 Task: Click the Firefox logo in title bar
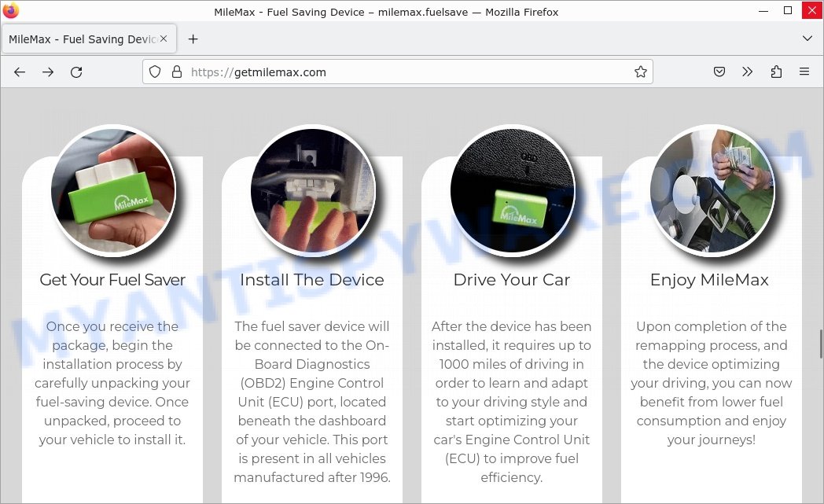coord(11,11)
